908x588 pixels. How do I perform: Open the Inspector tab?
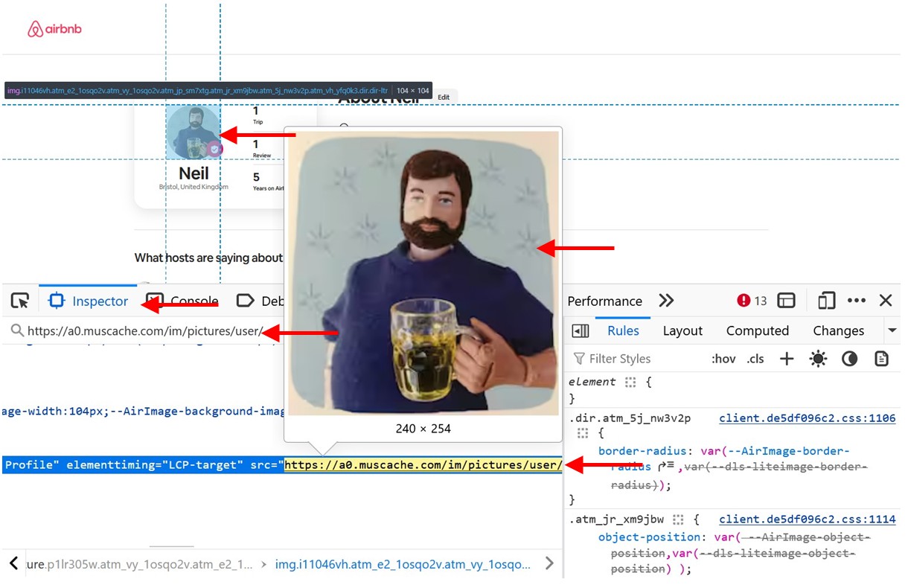pyautogui.click(x=89, y=301)
